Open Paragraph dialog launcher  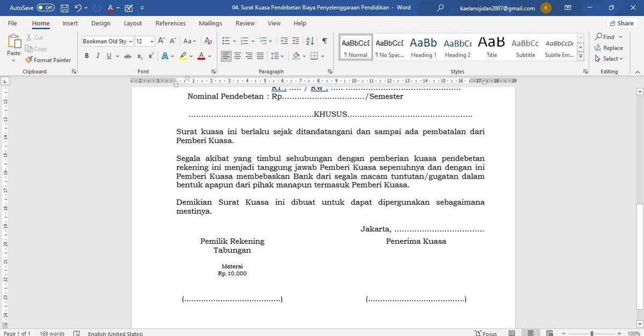click(330, 71)
